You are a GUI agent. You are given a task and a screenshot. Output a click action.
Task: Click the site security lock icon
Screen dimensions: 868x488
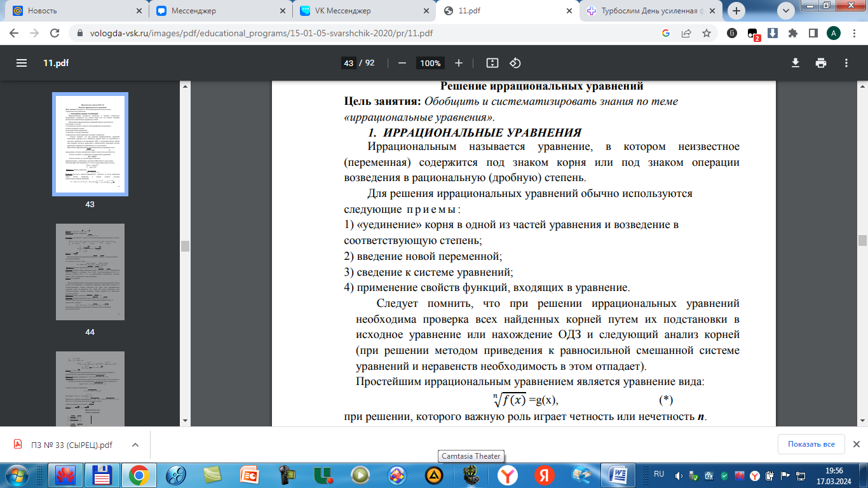(80, 33)
